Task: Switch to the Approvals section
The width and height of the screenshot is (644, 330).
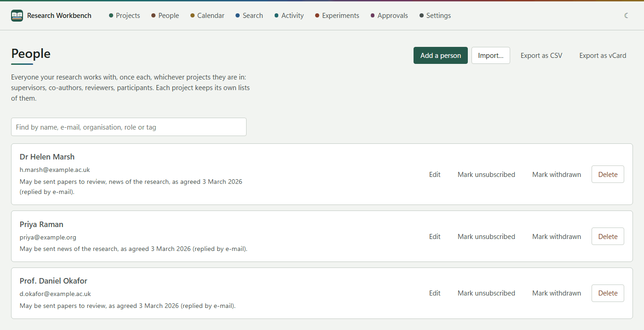Action: coord(389,16)
